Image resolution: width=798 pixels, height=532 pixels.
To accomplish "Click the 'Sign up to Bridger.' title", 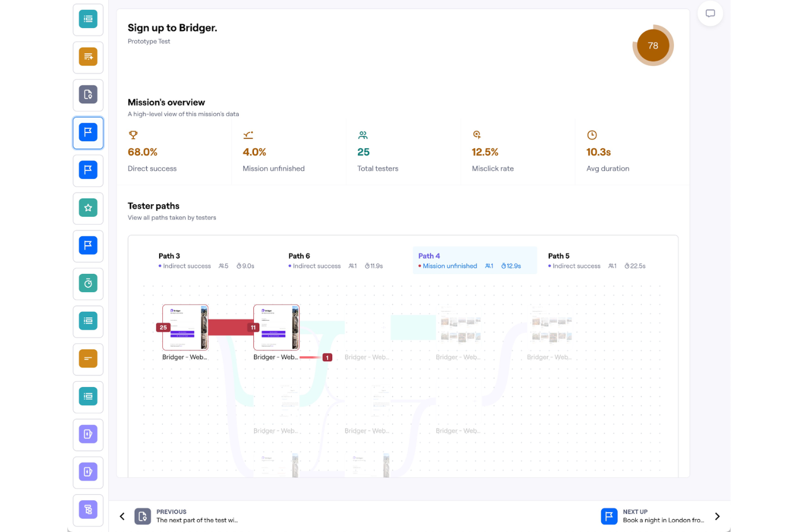I will tap(173, 28).
